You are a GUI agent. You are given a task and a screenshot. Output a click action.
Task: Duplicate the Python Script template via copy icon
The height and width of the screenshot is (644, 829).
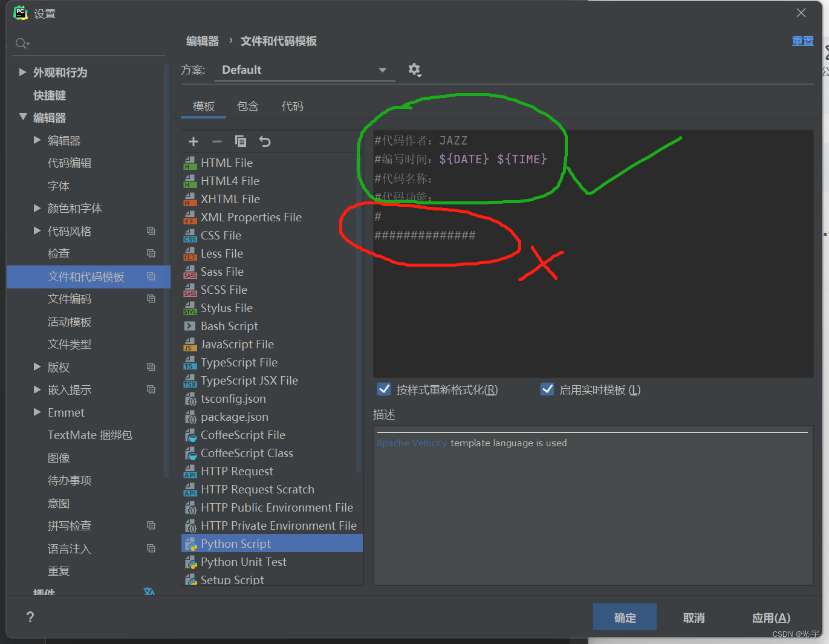[240, 141]
